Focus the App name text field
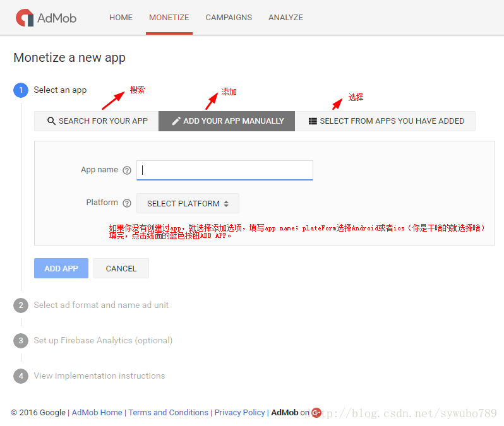The height and width of the screenshot is (426, 504). [x=225, y=170]
